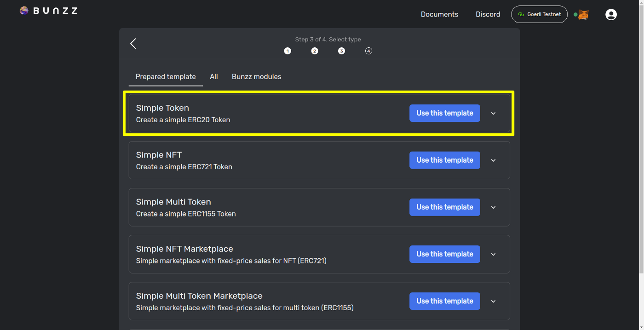The height and width of the screenshot is (330, 644).
Task: Go to step 4 circle
Action: [368, 51]
